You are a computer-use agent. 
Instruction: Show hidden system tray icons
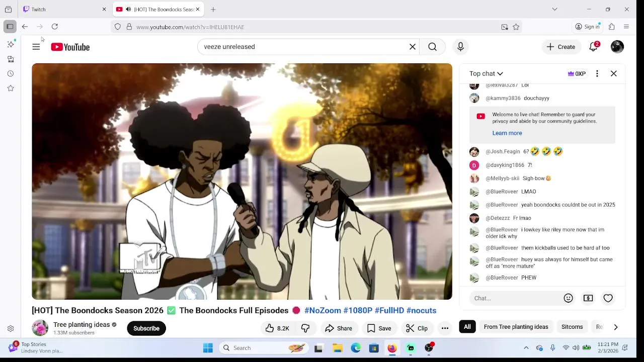(x=526, y=348)
